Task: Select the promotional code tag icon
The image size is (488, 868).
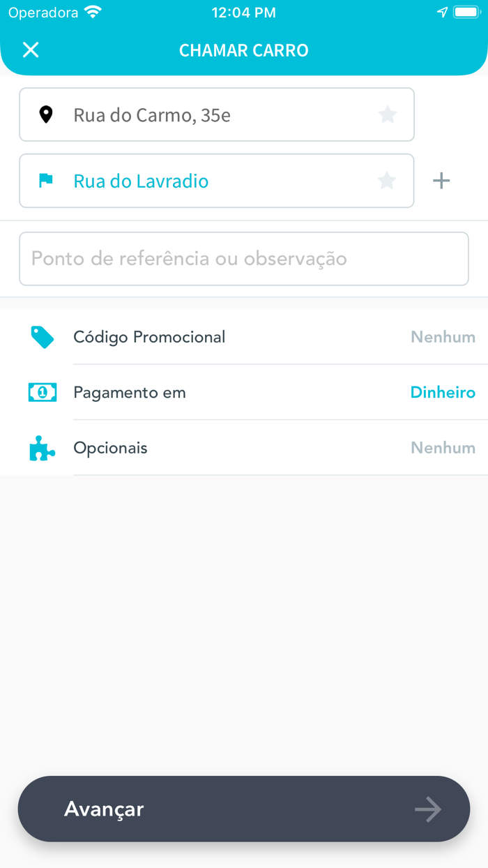Action: pos(42,336)
